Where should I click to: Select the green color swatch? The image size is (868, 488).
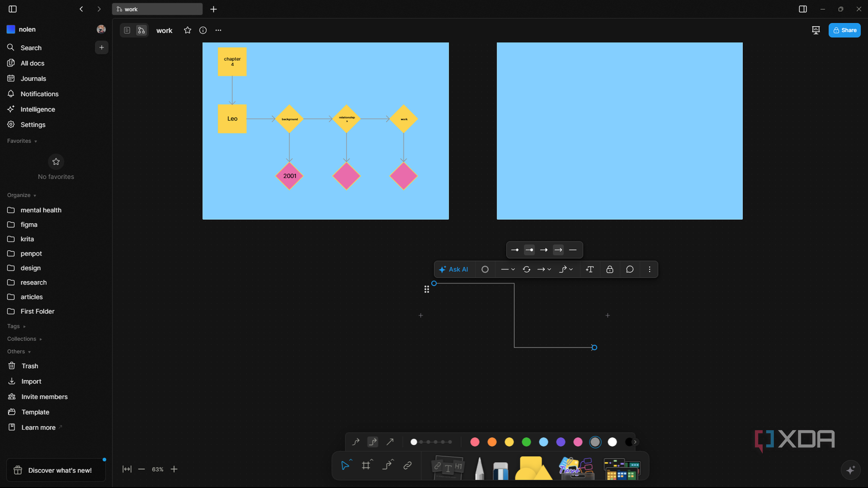click(526, 442)
